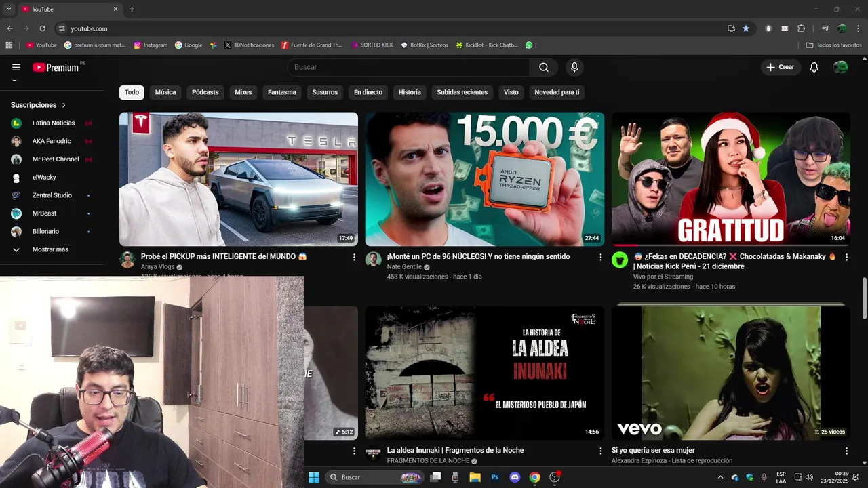Screen dimensions: 868x488
Task: Reload the page
Action: pos(42,28)
